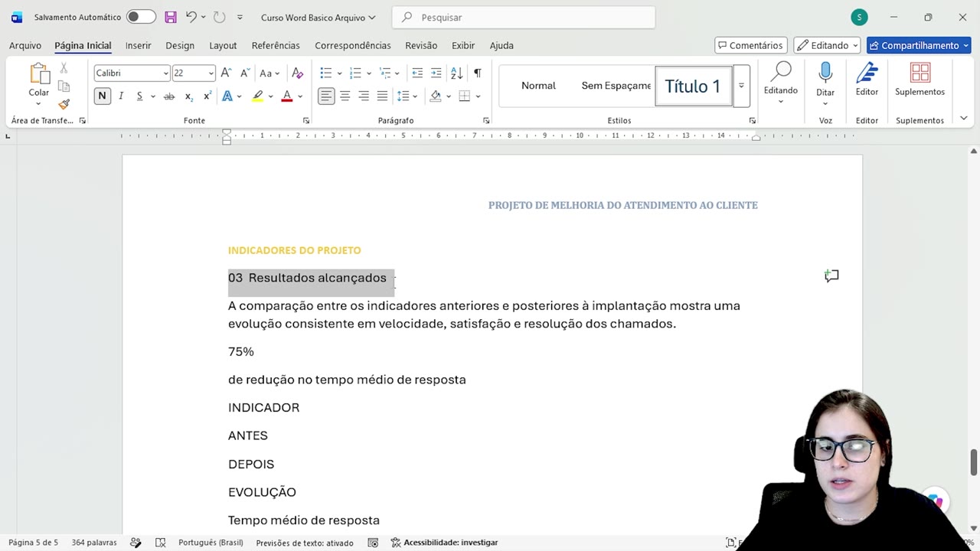Click the Colar (paste) clipboard icon
This screenshot has width=980, height=551.
[39, 74]
